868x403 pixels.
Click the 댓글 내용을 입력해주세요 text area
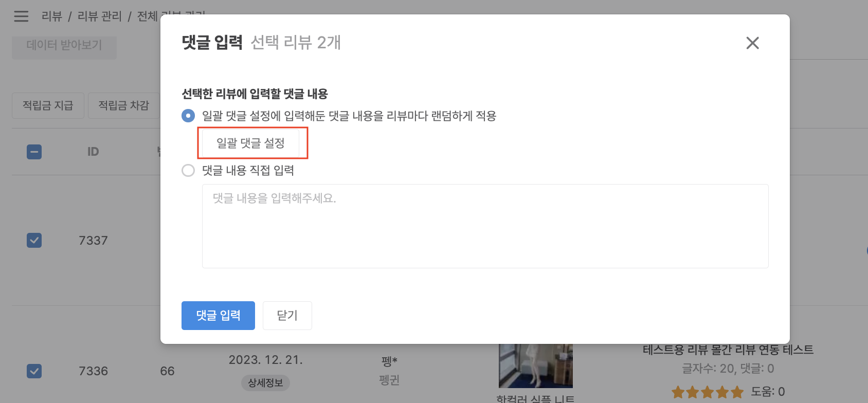coord(485,226)
